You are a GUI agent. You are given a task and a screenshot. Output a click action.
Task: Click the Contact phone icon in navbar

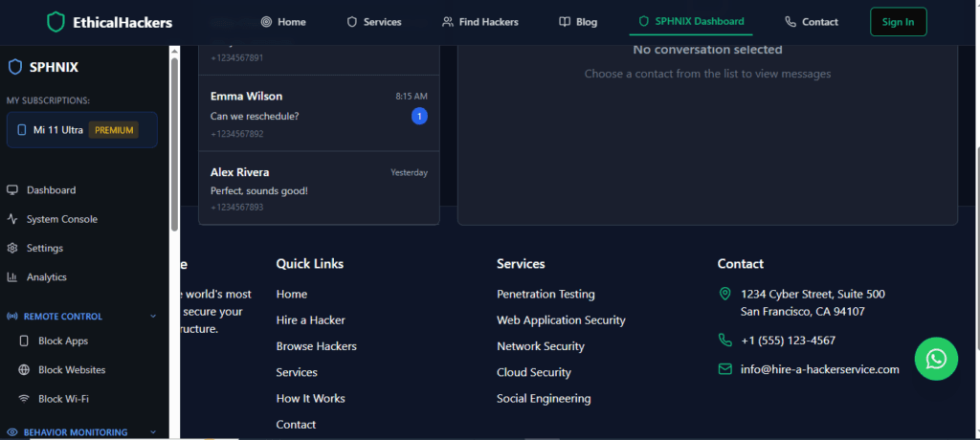790,22
